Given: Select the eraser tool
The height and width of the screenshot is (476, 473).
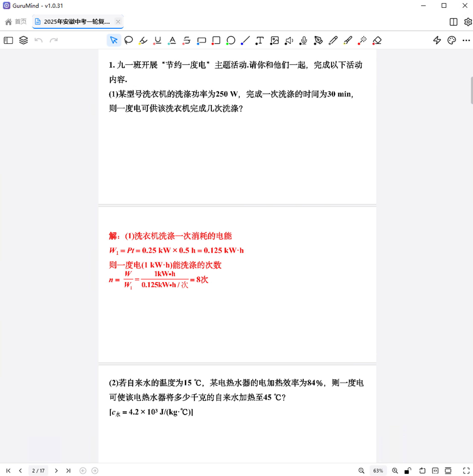Looking at the screenshot, I should [377, 40].
